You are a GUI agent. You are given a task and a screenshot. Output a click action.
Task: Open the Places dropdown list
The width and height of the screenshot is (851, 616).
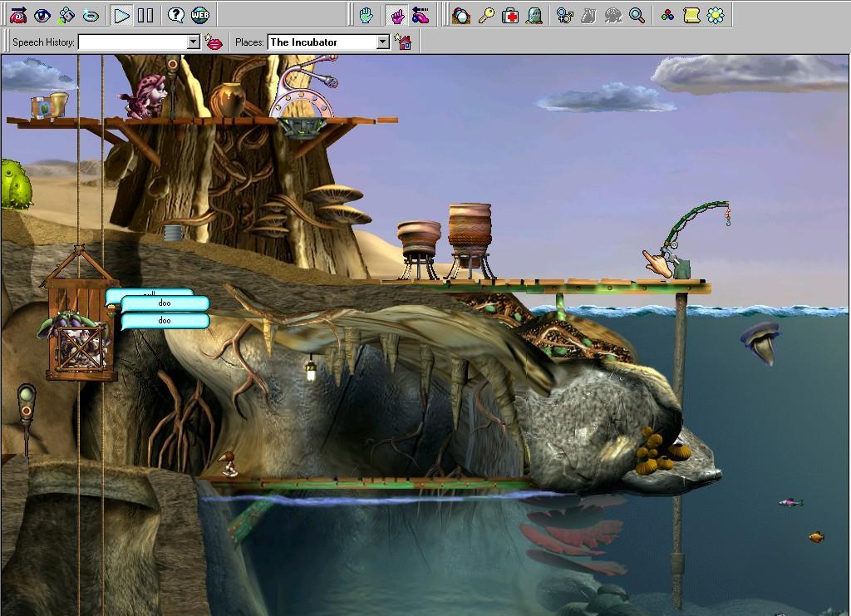tap(383, 42)
